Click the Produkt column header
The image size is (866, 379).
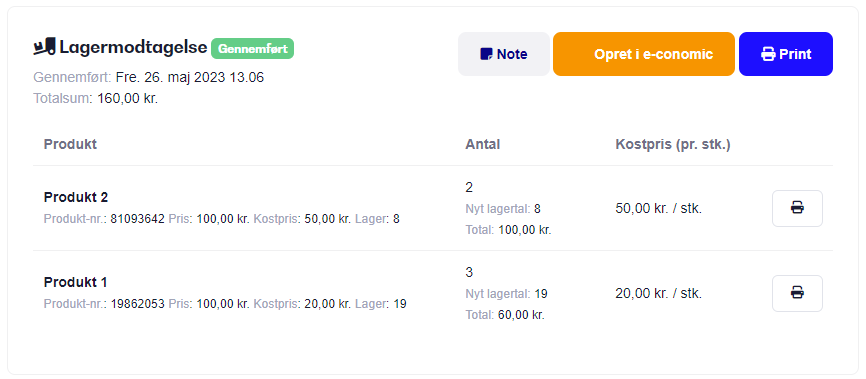70,145
